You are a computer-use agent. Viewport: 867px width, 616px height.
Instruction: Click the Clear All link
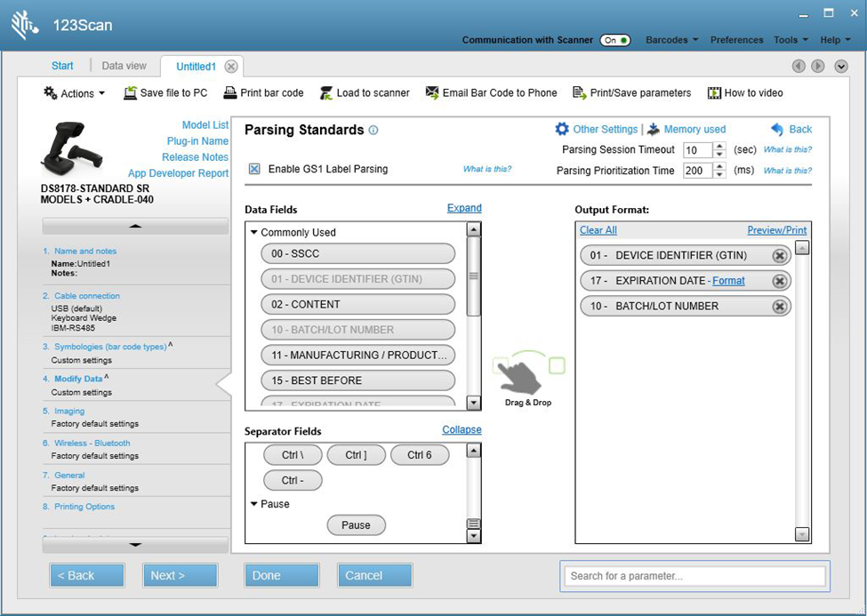[x=598, y=230]
